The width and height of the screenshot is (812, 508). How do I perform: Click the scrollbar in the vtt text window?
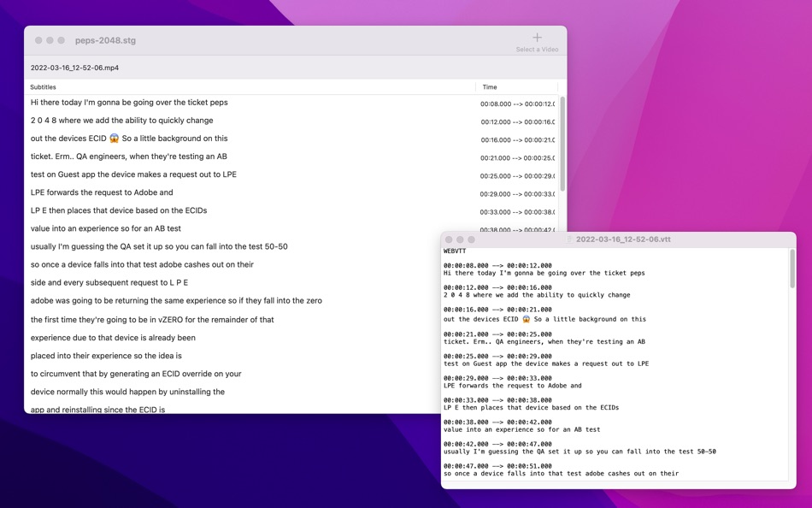(791, 269)
